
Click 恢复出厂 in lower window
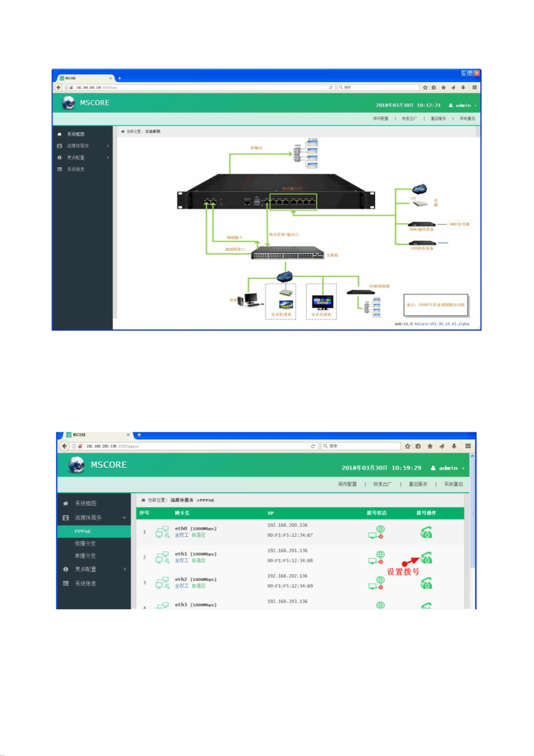click(383, 484)
